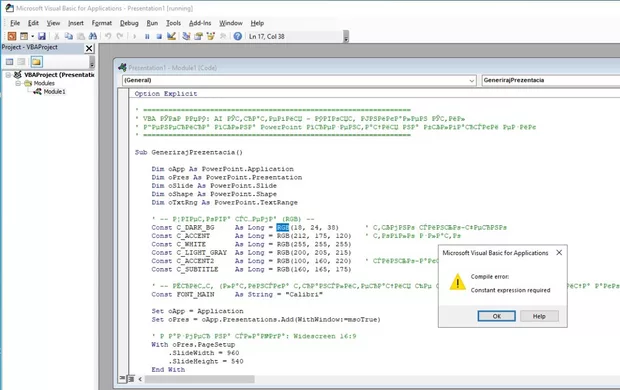Open the View menu
This screenshot has height=390, width=620.
click(x=53, y=23)
